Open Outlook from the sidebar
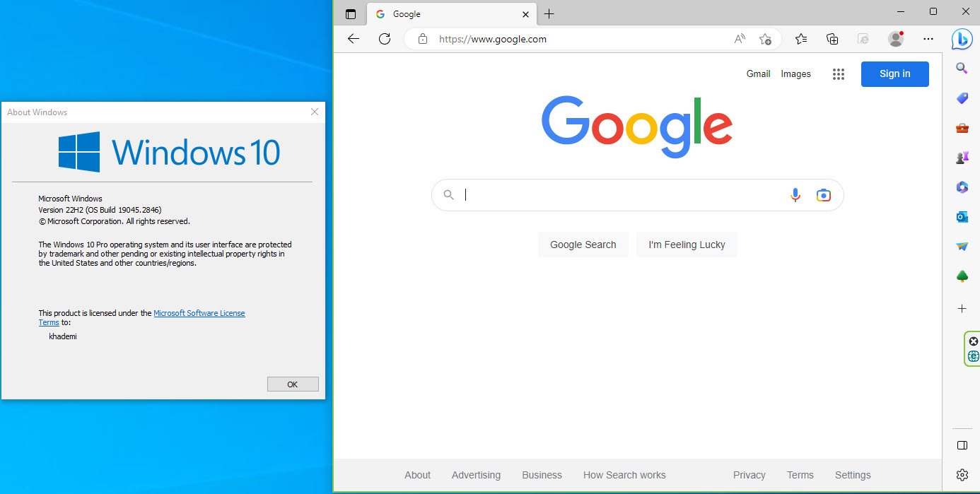 tap(962, 217)
